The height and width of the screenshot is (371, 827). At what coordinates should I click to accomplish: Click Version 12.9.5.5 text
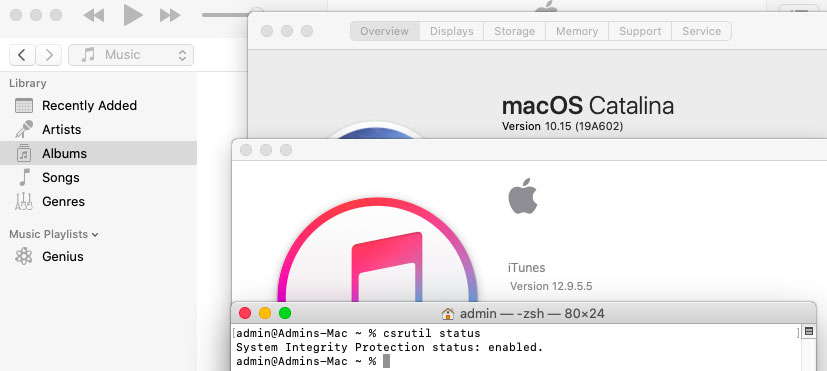[551, 287]
